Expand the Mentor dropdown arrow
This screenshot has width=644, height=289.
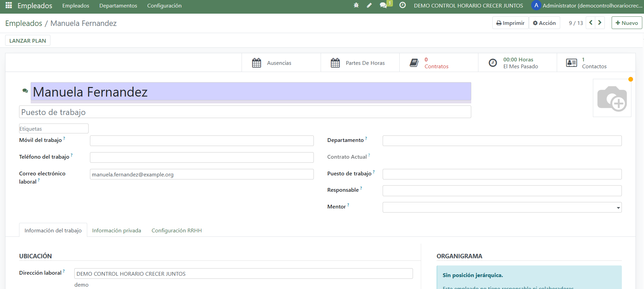[618, 208]
